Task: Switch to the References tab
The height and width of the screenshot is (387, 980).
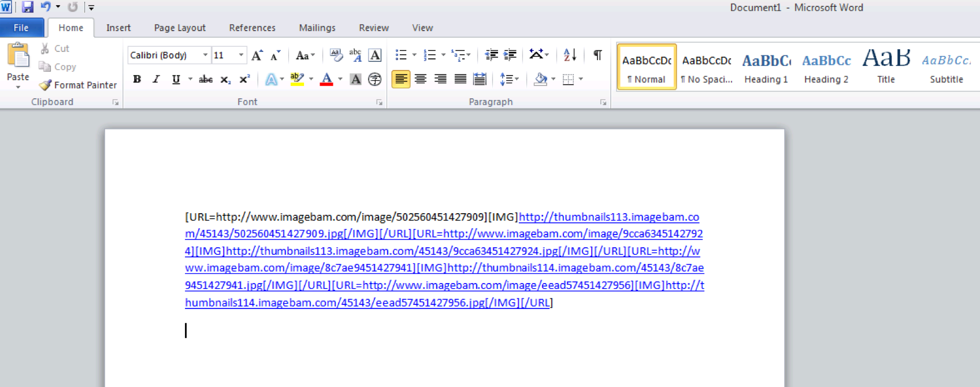Action: tap(252, 28)
